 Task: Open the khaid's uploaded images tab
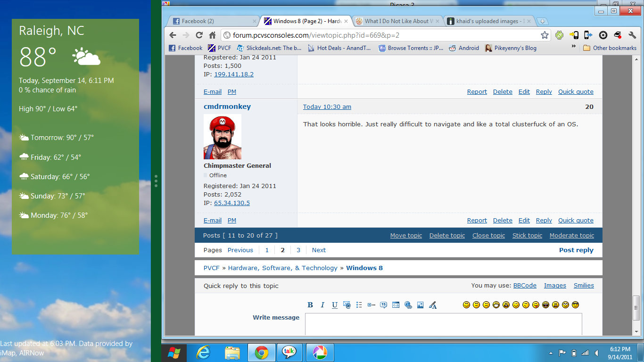click(489, 21)
